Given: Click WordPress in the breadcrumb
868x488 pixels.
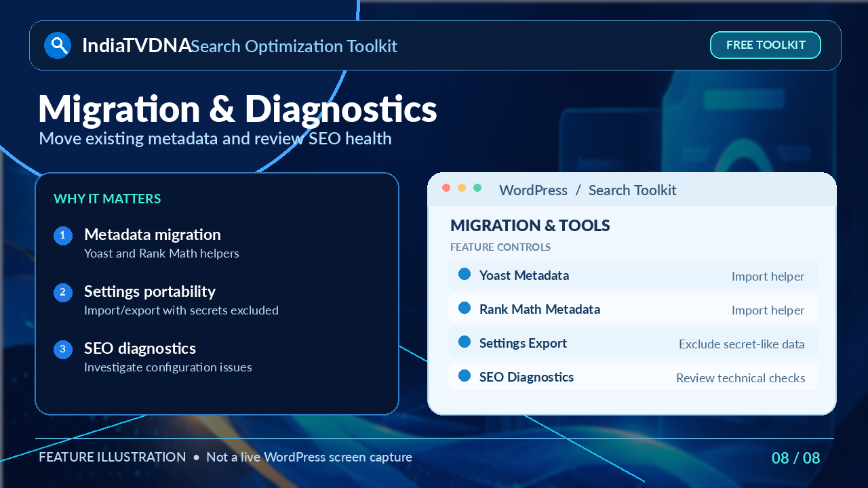Looking at the screenshot, I should point(534,190).
